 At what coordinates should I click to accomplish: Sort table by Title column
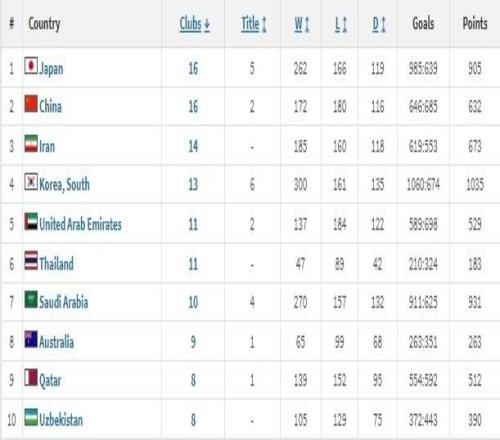(254, 24)
